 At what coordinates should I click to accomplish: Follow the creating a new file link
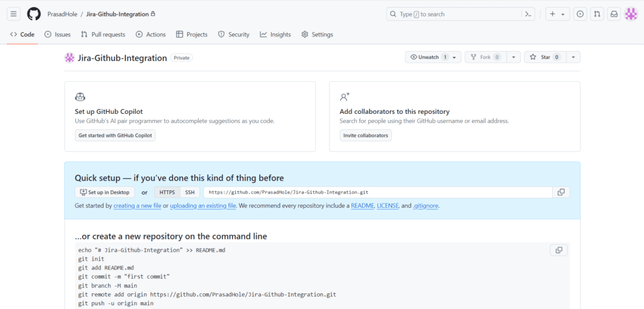[x=138, y=205]
